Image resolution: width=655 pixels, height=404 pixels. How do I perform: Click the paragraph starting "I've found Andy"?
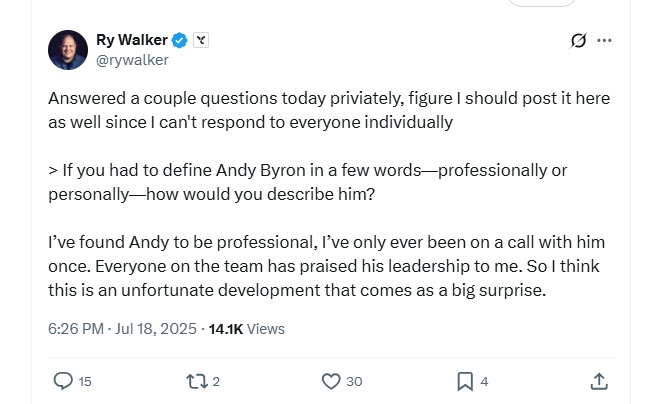[x=326, y=267]
